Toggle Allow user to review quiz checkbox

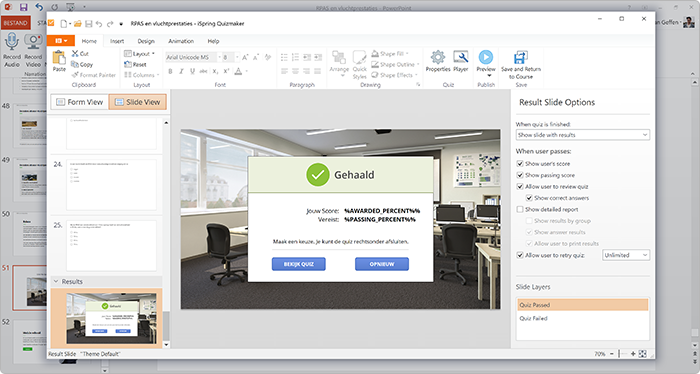[520, 187]
